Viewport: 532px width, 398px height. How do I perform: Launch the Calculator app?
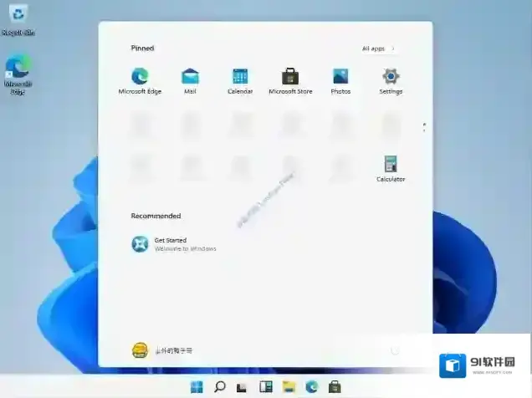click(391, 165)
